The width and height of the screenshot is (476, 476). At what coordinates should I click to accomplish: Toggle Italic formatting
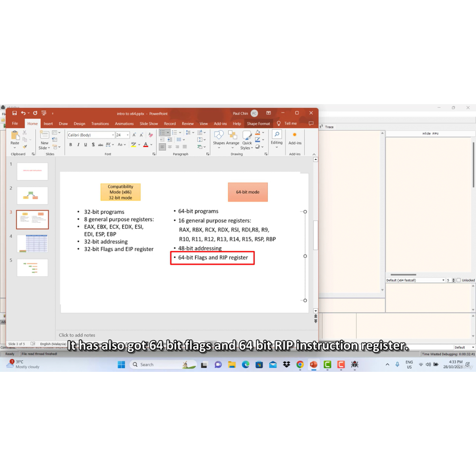tap(78, 145)
